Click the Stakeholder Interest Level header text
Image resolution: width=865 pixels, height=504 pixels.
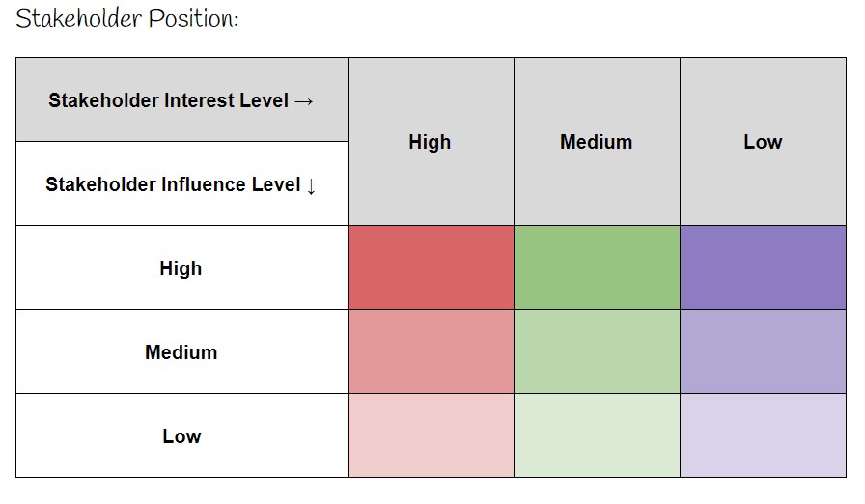(169, 100)
